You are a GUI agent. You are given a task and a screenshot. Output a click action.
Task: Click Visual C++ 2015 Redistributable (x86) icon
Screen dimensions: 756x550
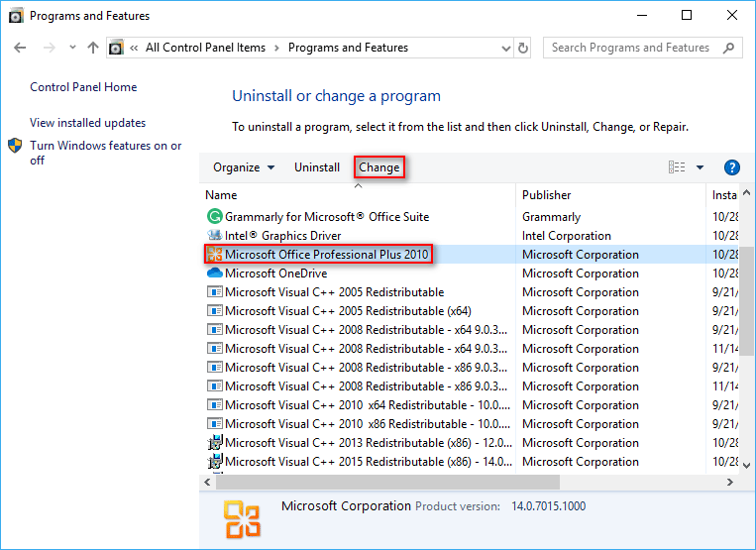coord(215,461)
